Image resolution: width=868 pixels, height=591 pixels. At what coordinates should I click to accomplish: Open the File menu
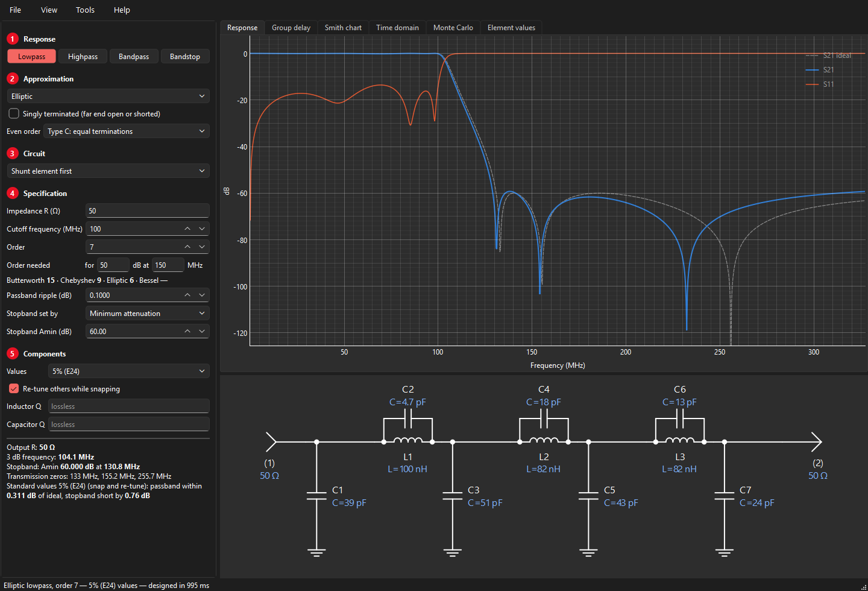click(x=16, y=10)
